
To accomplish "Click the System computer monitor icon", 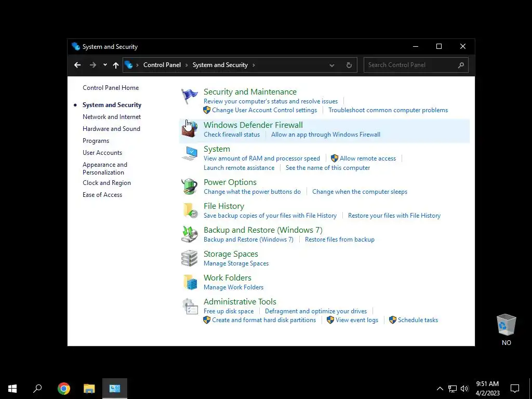I will (x=189, y=153).
